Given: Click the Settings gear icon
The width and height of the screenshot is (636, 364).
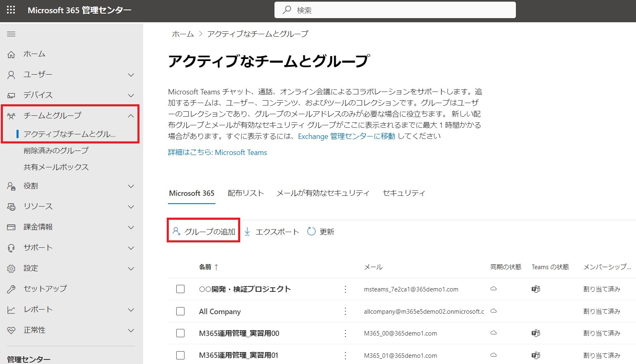Looking at the screenshot, I should (x=11, y=268).
